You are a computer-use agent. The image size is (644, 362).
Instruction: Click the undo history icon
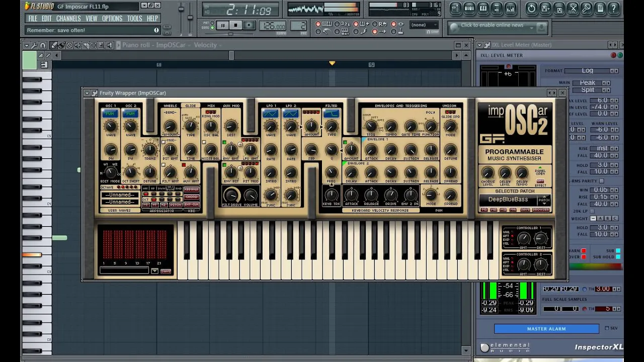tap(531, 8)
